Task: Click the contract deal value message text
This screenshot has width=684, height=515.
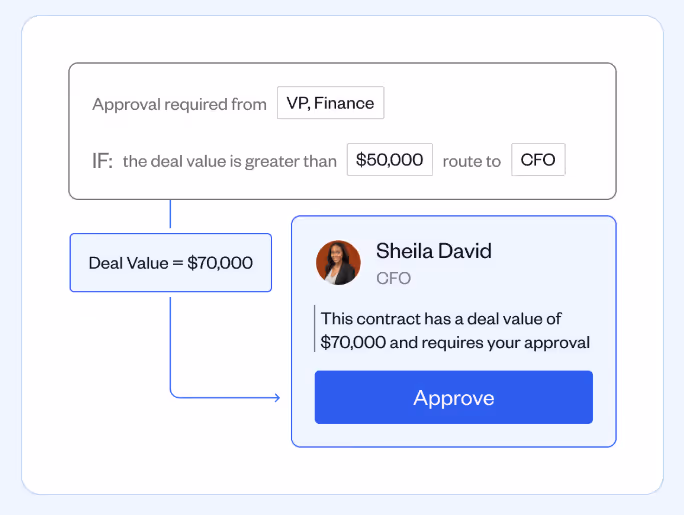Action: click(x=455, y=331)
